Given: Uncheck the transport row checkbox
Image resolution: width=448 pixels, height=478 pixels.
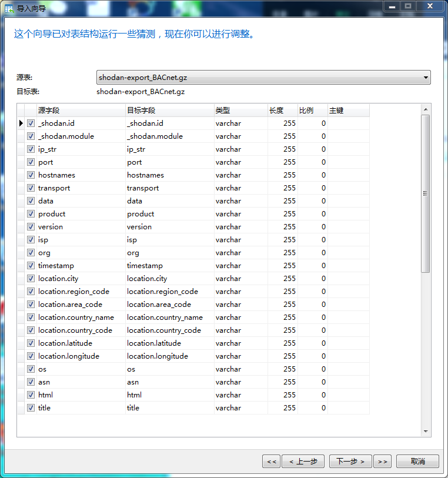Looking at the screenshot, I should [31, 188].
